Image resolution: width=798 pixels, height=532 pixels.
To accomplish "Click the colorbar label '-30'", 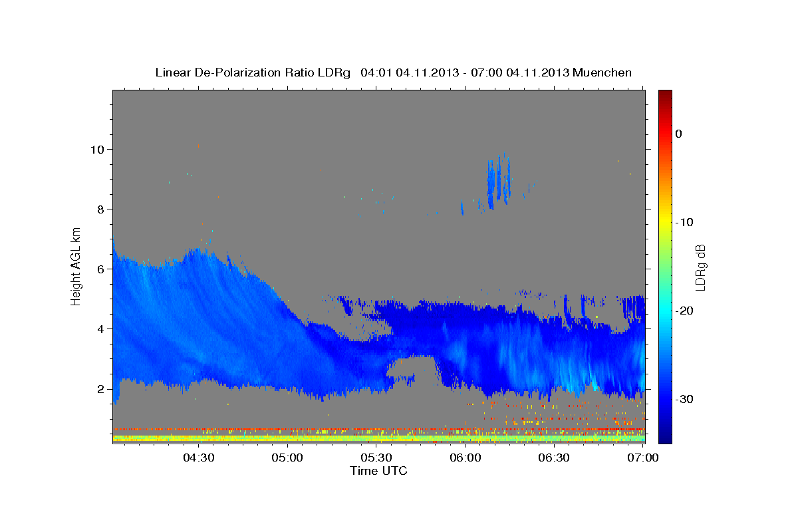I will tap(684, 399).
